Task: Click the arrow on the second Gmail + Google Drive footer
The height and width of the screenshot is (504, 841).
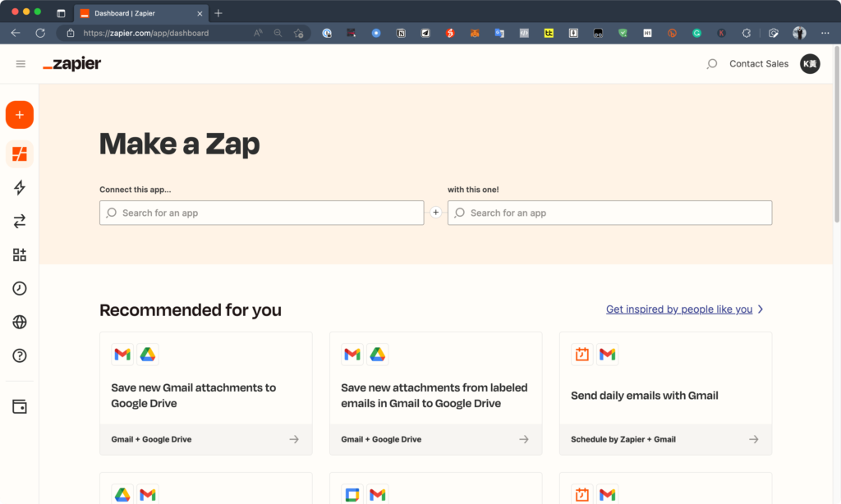Action: tap(524, 439)
